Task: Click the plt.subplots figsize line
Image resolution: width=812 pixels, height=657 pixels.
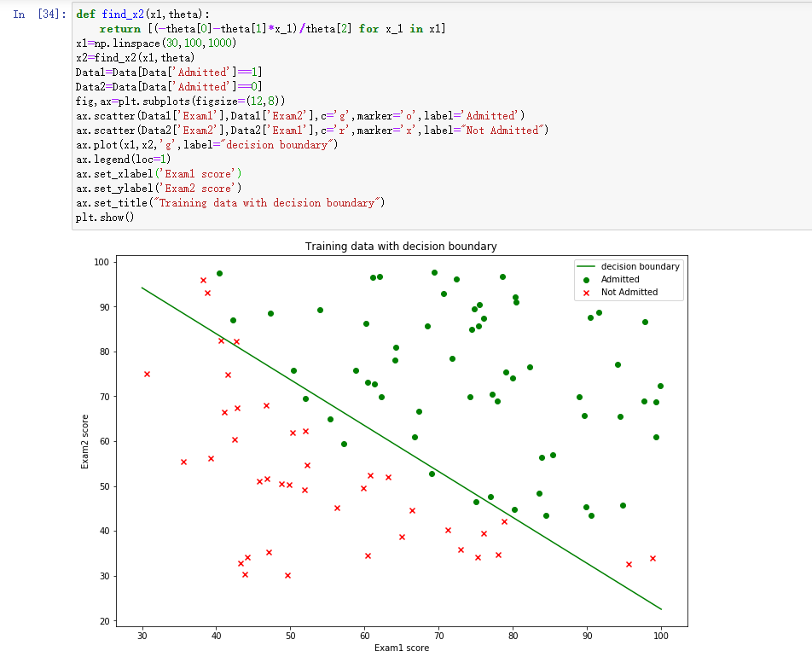Action: (180, 101)
